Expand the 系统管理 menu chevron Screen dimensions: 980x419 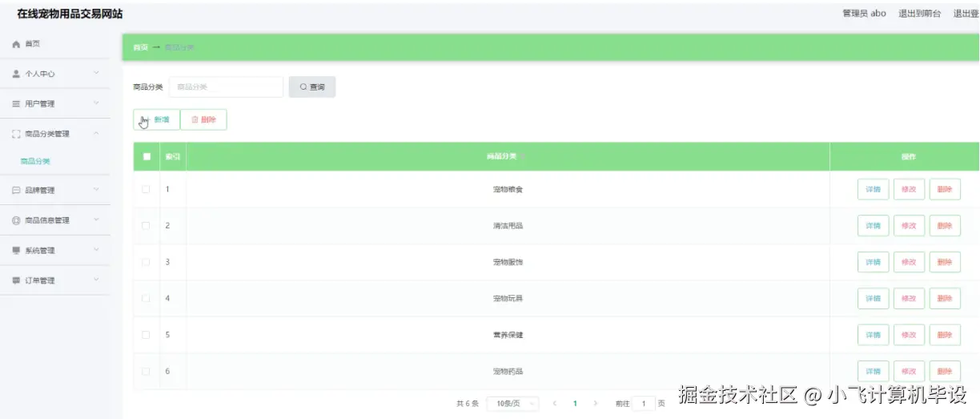[x=96, y=250]
